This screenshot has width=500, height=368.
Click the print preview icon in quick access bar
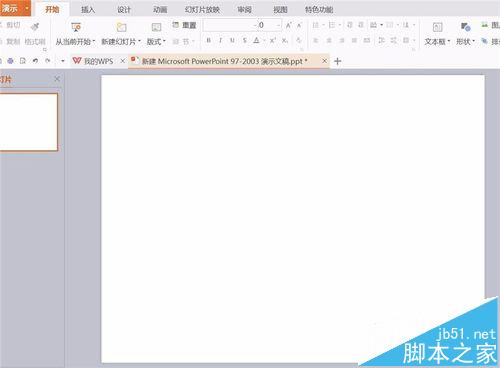23,61
